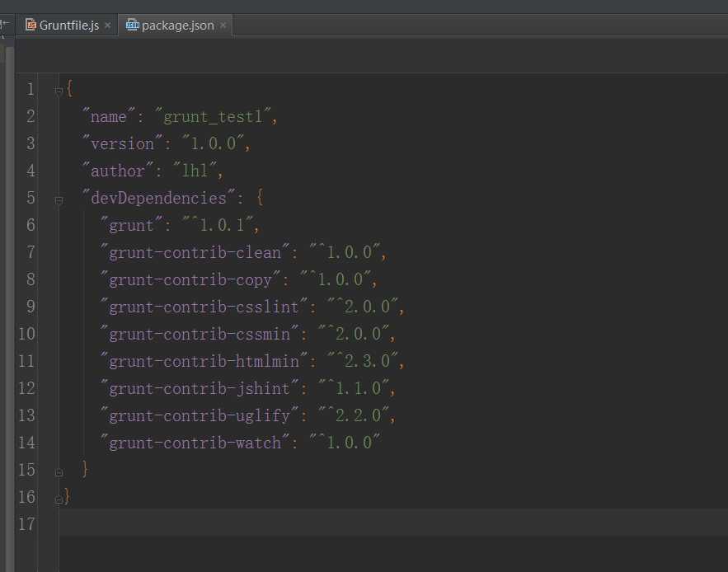The image size is (728, 572).
Task: Click the "grunt-contrib-watch" key
Action: coord(195,443)
